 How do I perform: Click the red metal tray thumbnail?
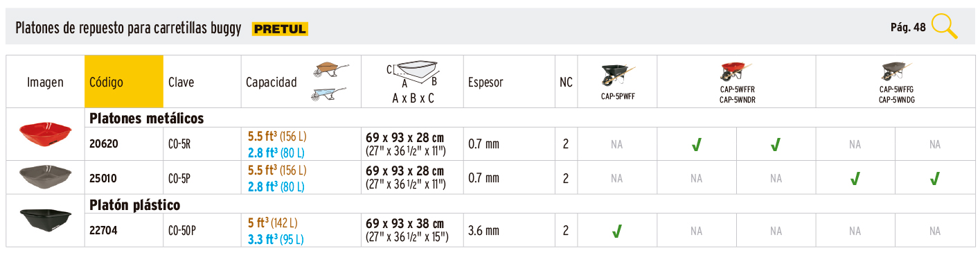click(45, 133)
